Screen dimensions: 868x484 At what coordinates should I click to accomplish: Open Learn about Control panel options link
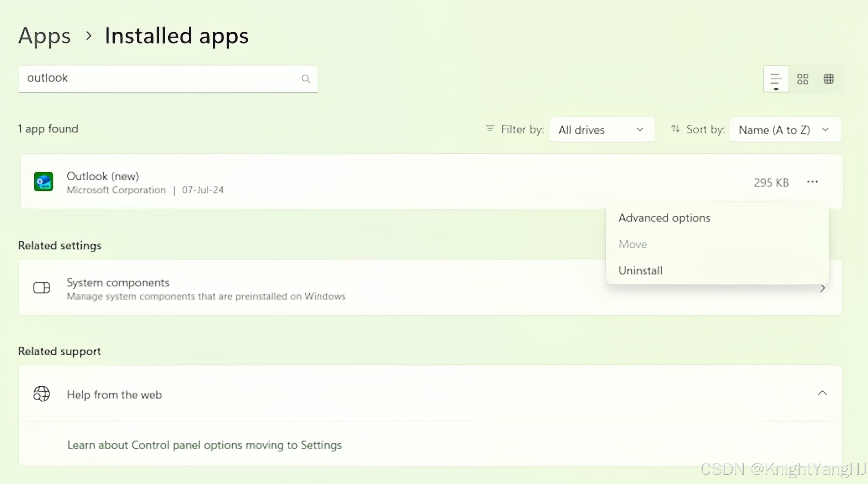[204, 445]
